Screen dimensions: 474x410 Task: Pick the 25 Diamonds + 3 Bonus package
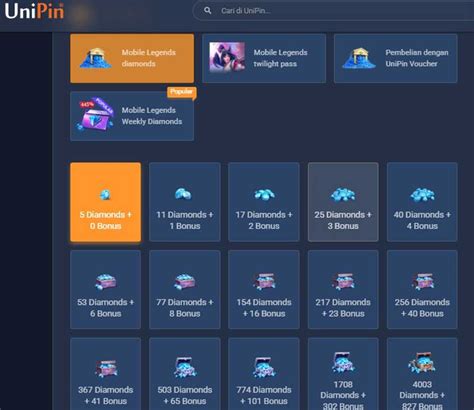click(x=343, y=202)
